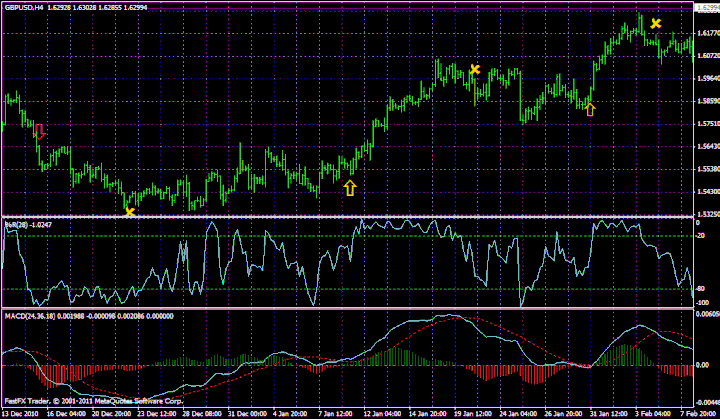Click the 4 Jan 20:00 time label
720x419 pixels.
point(290,414)
